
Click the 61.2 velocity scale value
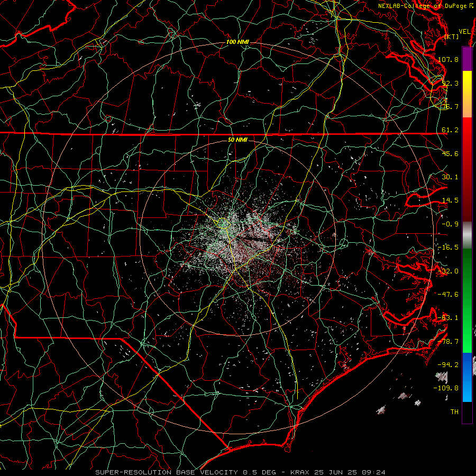point(450,130)
